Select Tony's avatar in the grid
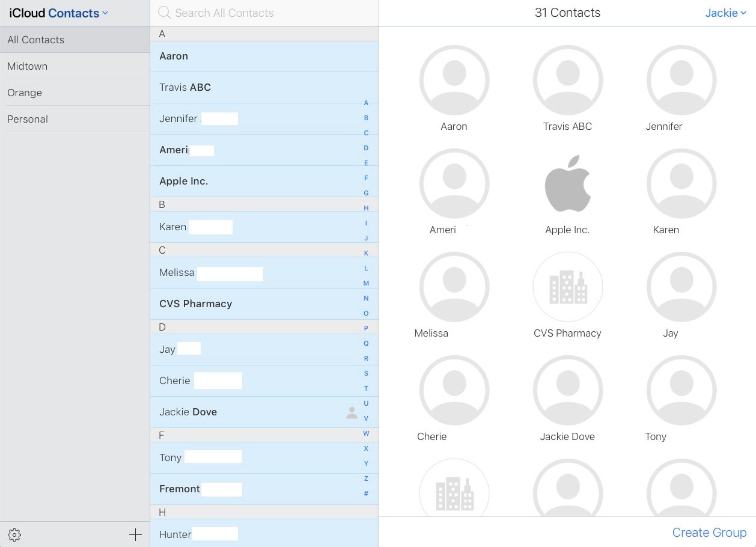The width and height of the screenshot is (756, 547). coord(681,390)
